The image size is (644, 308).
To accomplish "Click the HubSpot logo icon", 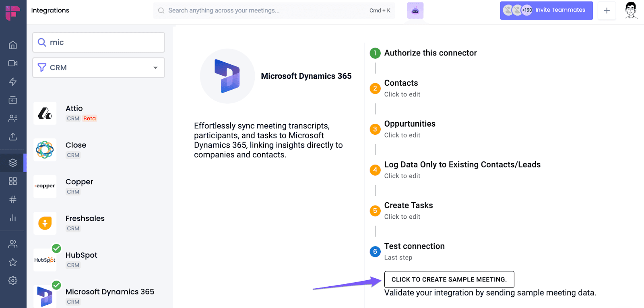I will [45, 260].
